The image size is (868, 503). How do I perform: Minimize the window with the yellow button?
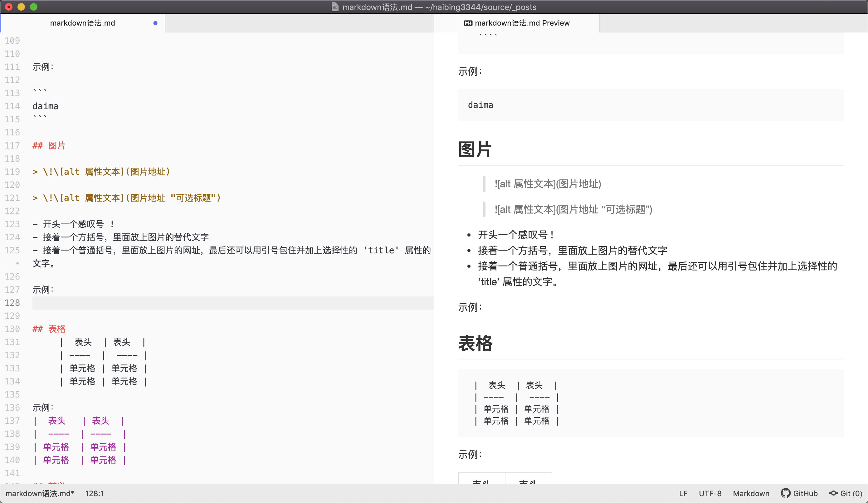(21, 7)
